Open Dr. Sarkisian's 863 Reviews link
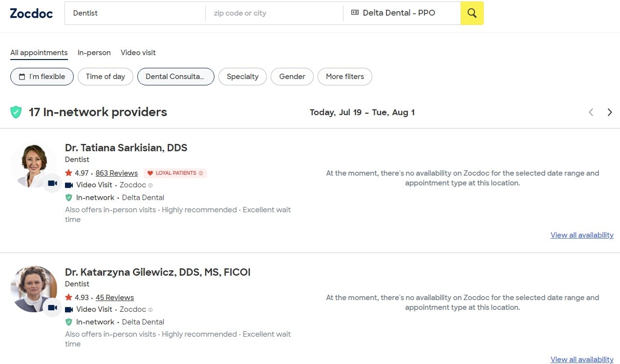The image size is (620, 364). [x=117, y=173]
